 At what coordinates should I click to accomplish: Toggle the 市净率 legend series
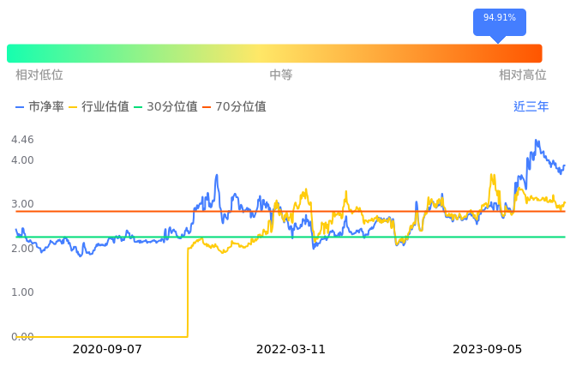(39, 107)
